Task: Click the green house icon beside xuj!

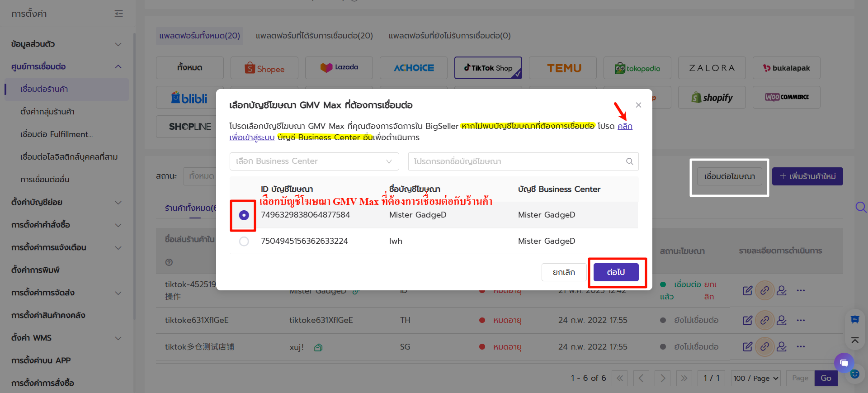Action: (x=318, y=347)
